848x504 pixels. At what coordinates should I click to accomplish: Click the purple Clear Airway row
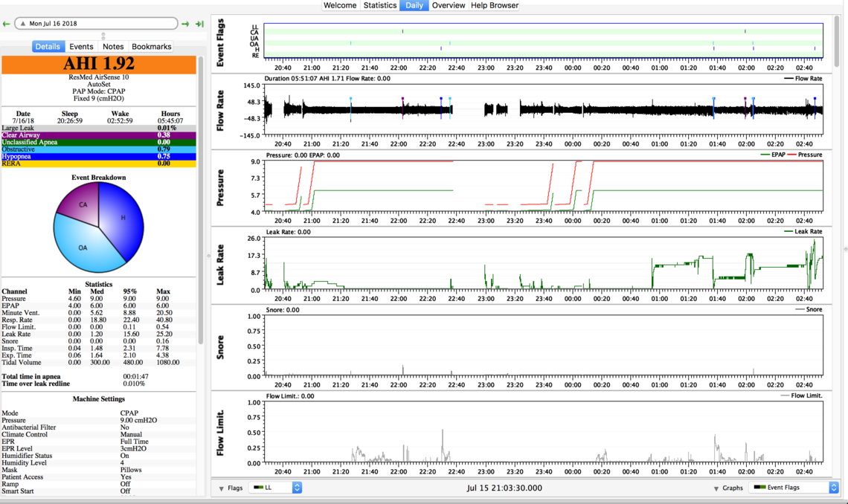click(x=98, y=135)
